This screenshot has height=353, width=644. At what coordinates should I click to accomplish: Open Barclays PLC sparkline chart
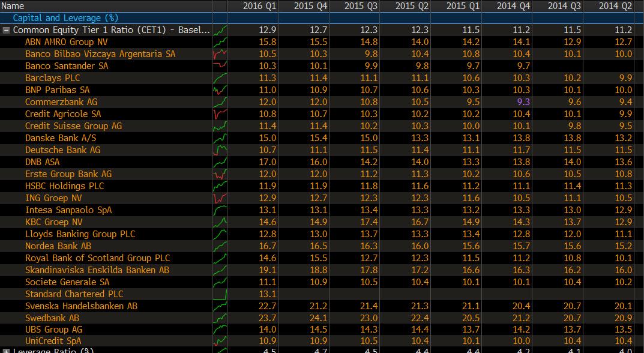220,77
